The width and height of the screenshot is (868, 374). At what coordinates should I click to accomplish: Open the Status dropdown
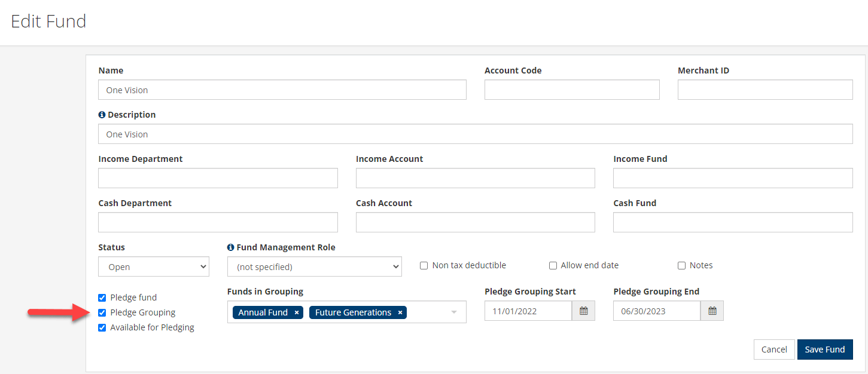point(153,266)
